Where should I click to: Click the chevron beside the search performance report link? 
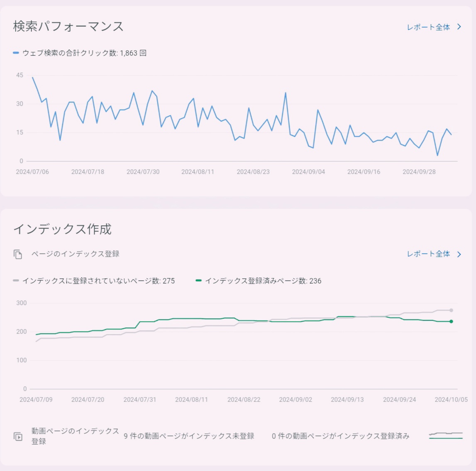pyautogui.click(x=459, y=27)
